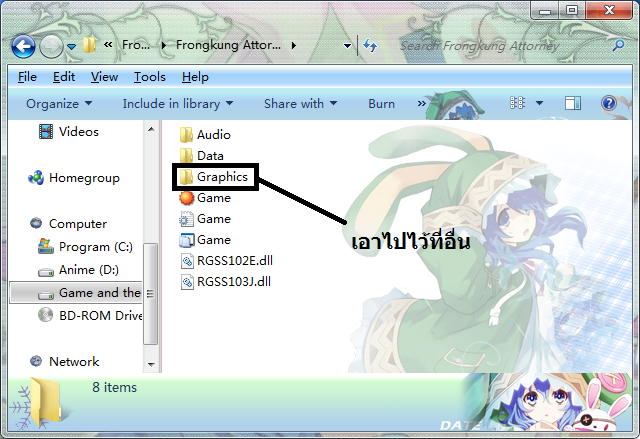Open the Share with dropdown
The width and height of the screenshot is (640, 439).
click(x=301, y=104)
